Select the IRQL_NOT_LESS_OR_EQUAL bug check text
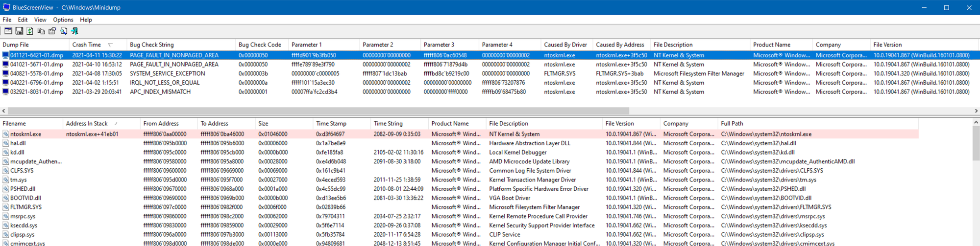The height and width of the screenshot is (246, 980). click(165, 83)
